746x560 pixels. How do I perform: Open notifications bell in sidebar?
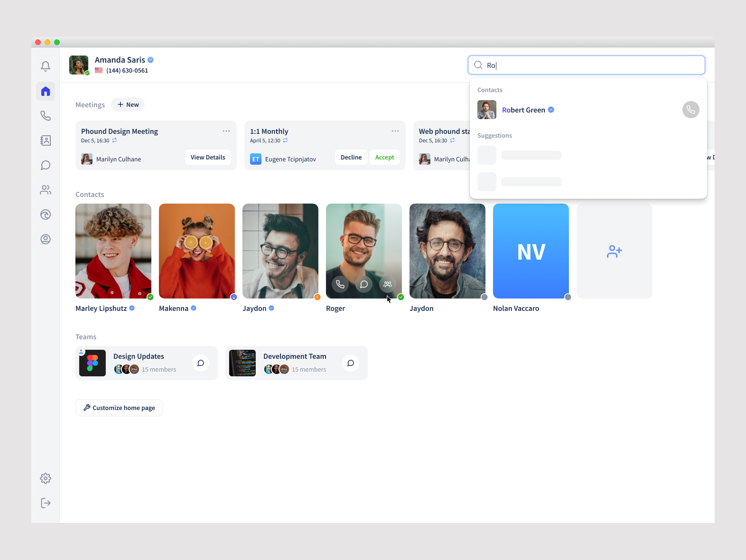coord(46,66)
